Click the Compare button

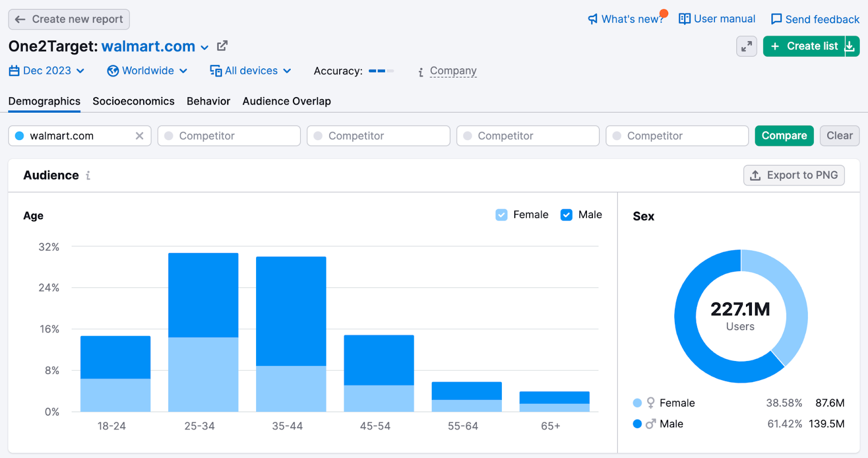(x=784, y=136)
